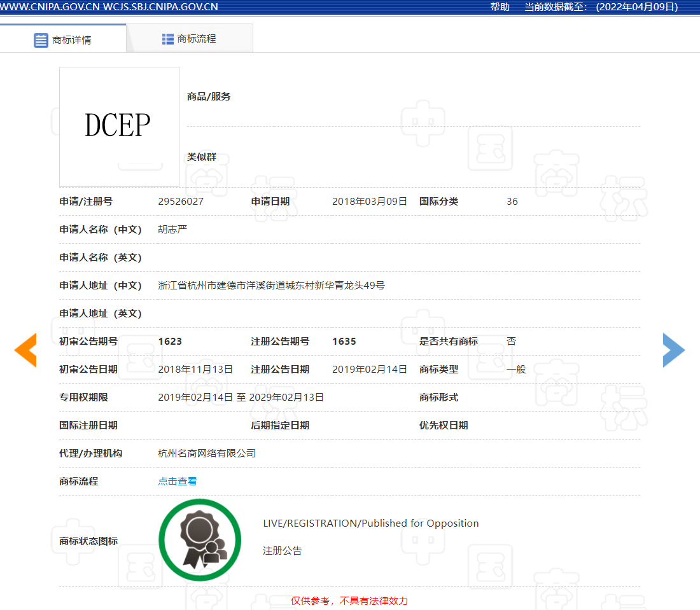Open the 点击查看 trademark process link
Image resolution: width=700 pixels, height=610 pixels.
[178, 482]
